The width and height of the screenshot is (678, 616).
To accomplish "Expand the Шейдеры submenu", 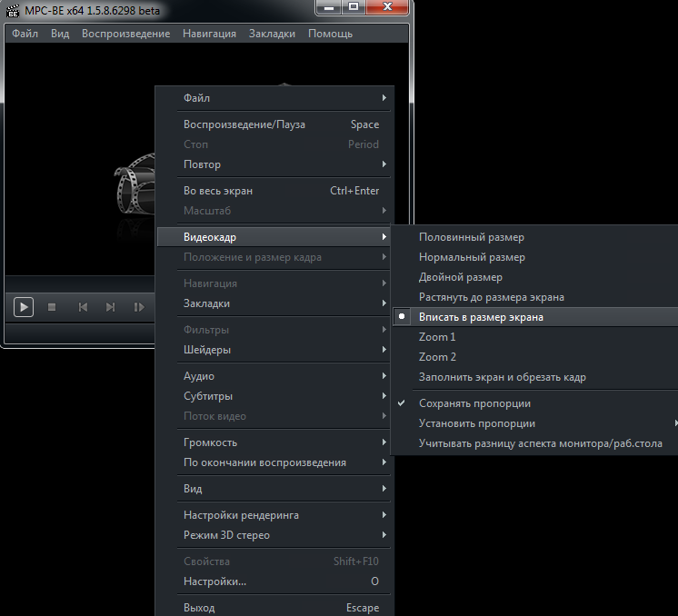I will [x=274, y=350].
